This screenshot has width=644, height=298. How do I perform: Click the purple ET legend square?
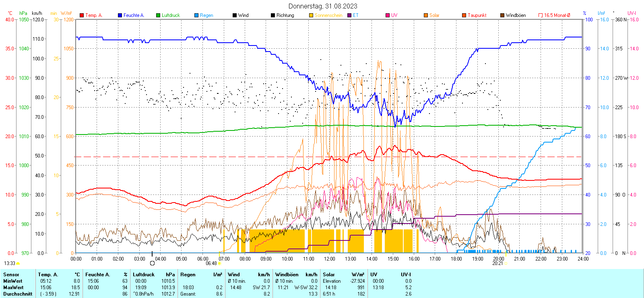349,15
